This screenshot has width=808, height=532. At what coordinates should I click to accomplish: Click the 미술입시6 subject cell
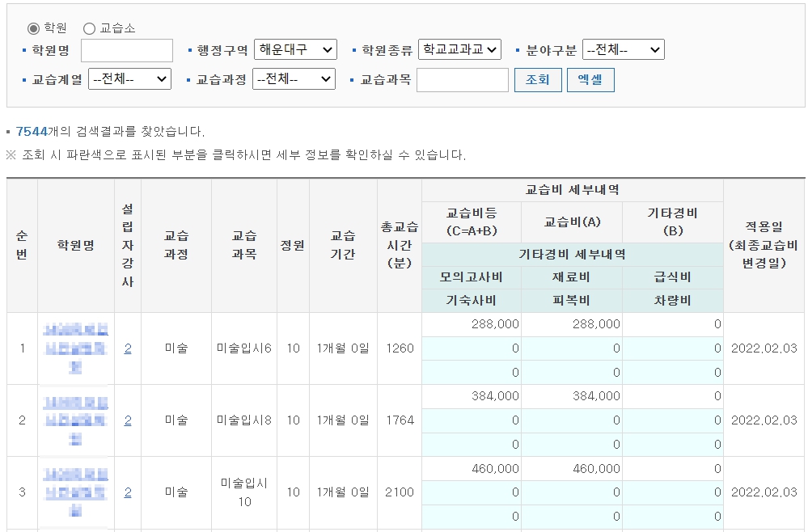point(243,348)
